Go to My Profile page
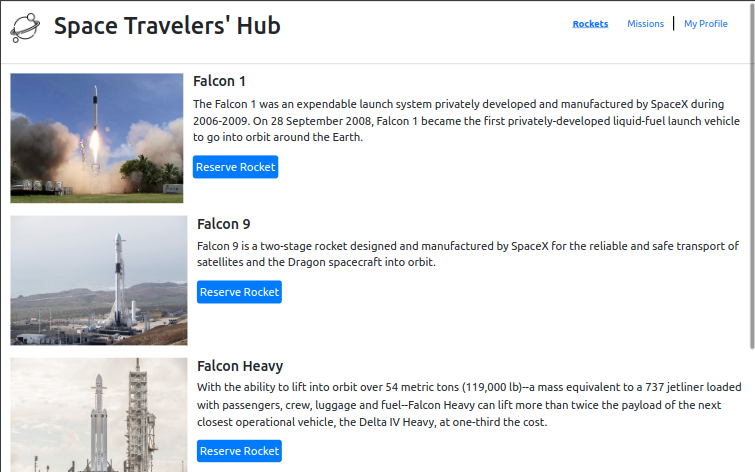 [705, 24]
